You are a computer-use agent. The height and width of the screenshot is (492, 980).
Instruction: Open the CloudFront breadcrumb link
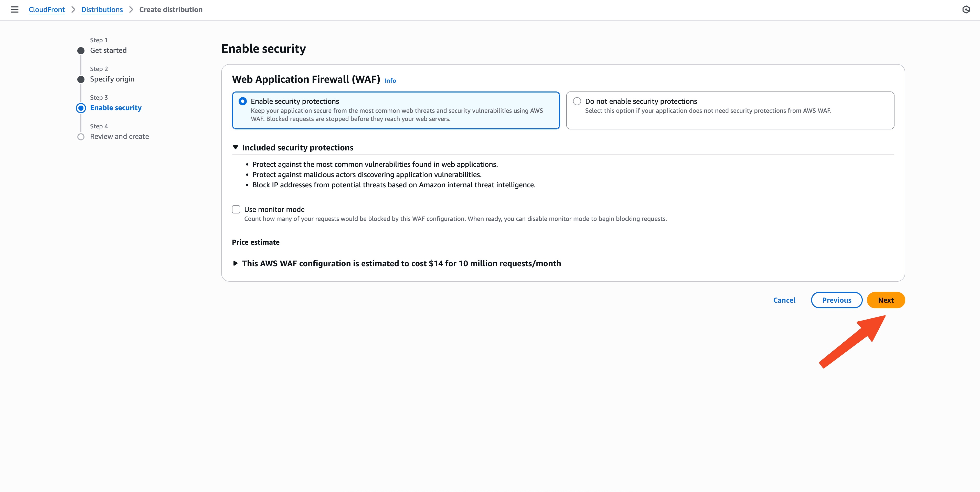click(x=46, y=9)
